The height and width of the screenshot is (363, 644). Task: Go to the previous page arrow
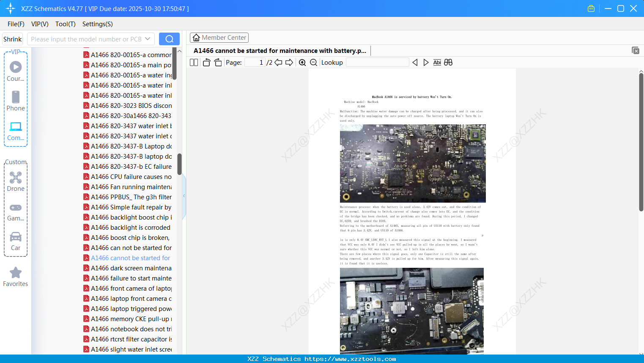(x=278, y=63)
